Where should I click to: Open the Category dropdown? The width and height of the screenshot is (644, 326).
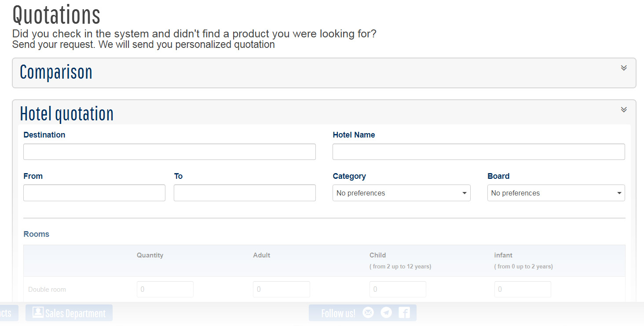pyautogui.click(x=401, y=193)
